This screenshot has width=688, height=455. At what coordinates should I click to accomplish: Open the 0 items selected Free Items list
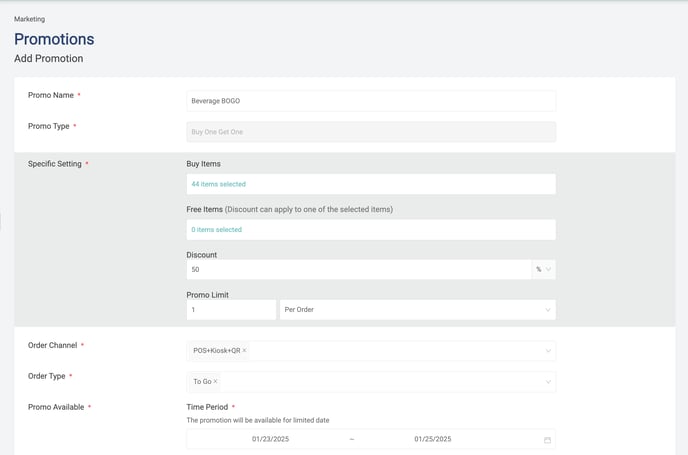tap(370, 230)
